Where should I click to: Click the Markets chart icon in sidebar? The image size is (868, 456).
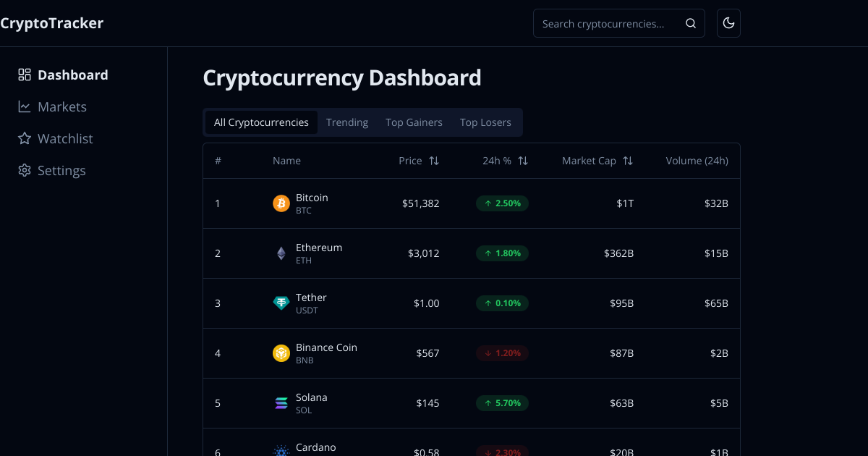(24, 106)
